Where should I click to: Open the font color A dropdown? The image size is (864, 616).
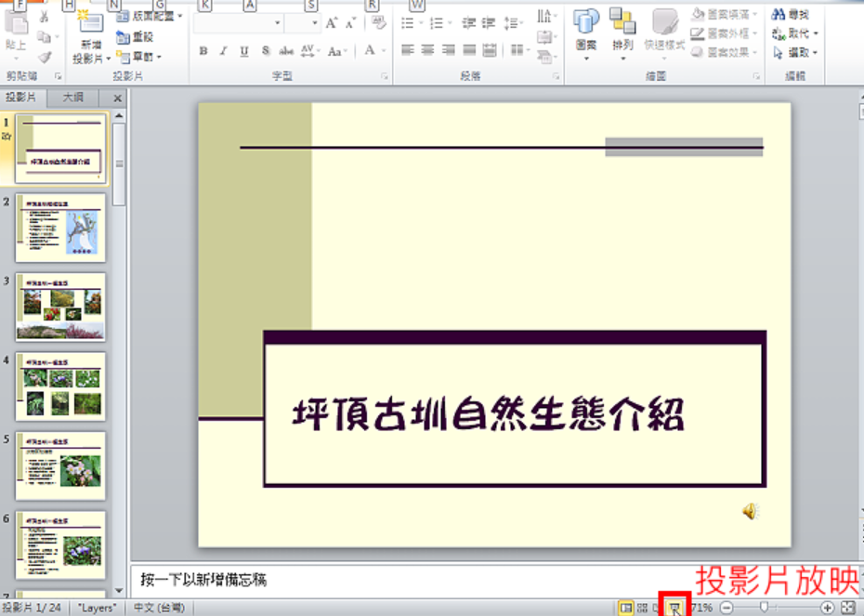click(383, 51)
